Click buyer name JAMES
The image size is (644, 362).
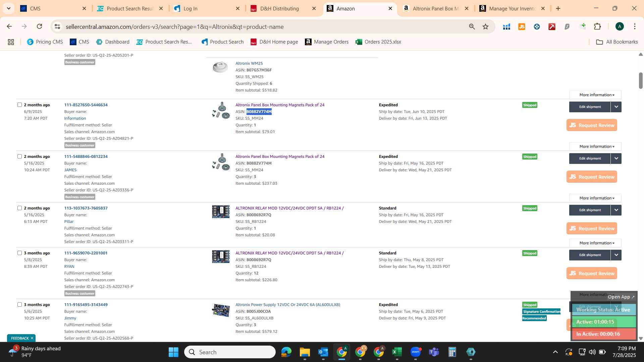tap(70, 170)
